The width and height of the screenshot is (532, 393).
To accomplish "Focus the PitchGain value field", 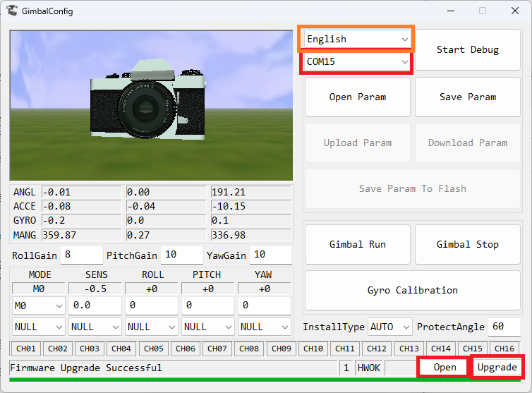I will (x=181, y=255).
